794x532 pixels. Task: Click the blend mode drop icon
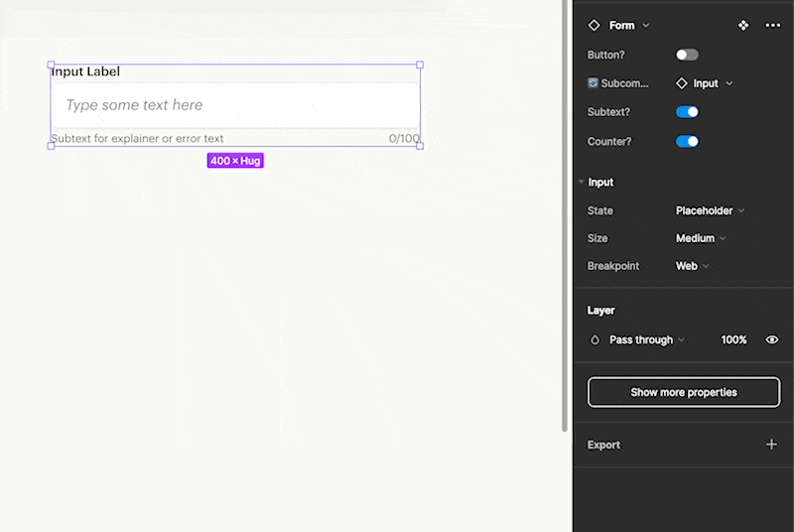pyautogui.click(x=595, y=340)
